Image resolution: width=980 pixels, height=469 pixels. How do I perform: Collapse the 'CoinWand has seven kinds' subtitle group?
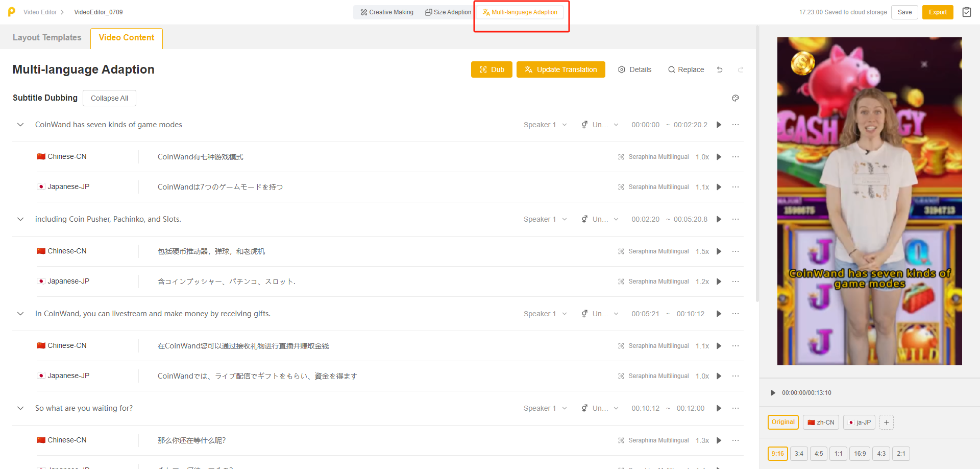pyautogui.click(x=20, y=125)
